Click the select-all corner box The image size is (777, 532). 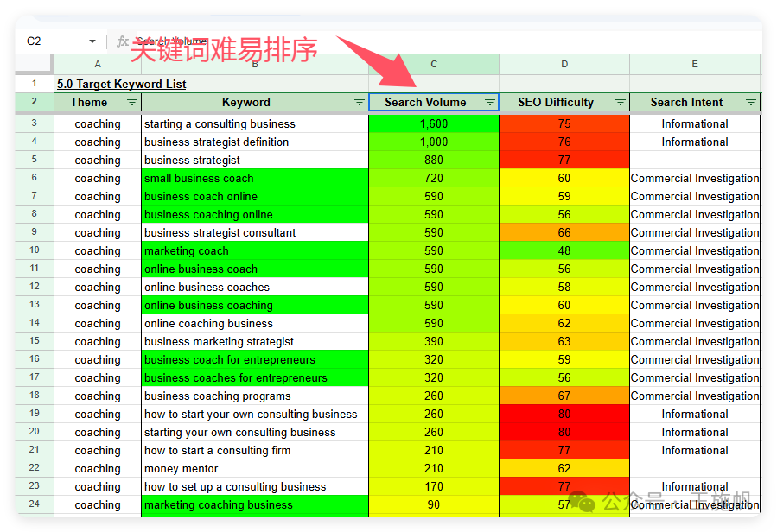pos(34,64)
